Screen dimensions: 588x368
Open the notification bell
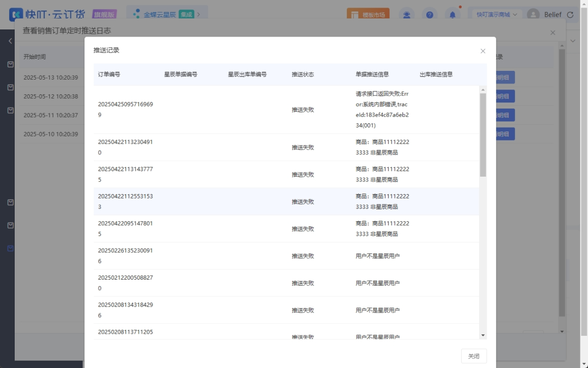(452, 15)
